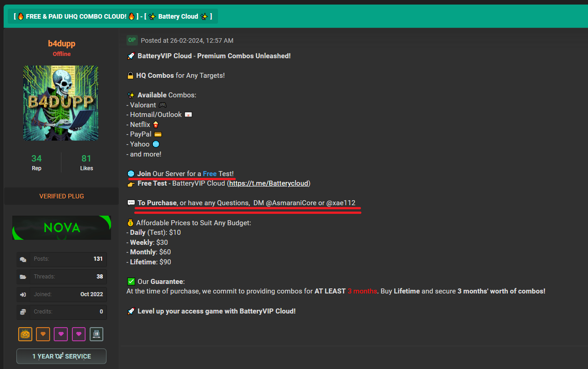Image resolution: width=588 pixels, height=369 pixels.
Task: Click the sparkles emoji before Battery Cloud in title
Action: pyautogui.click(x=152, y=16)
